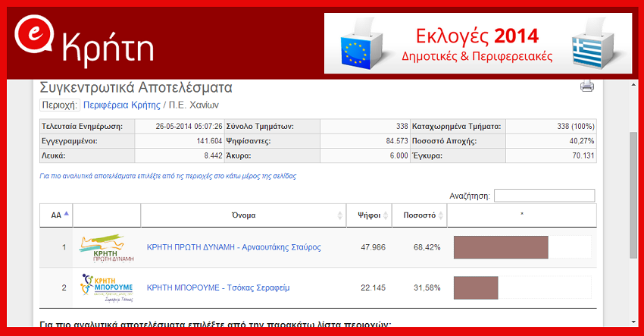The image size is (644, 336).
Task: Click the Εκλογές 2014 banner title
Action: pyautogui.click(x=477, y=36)
